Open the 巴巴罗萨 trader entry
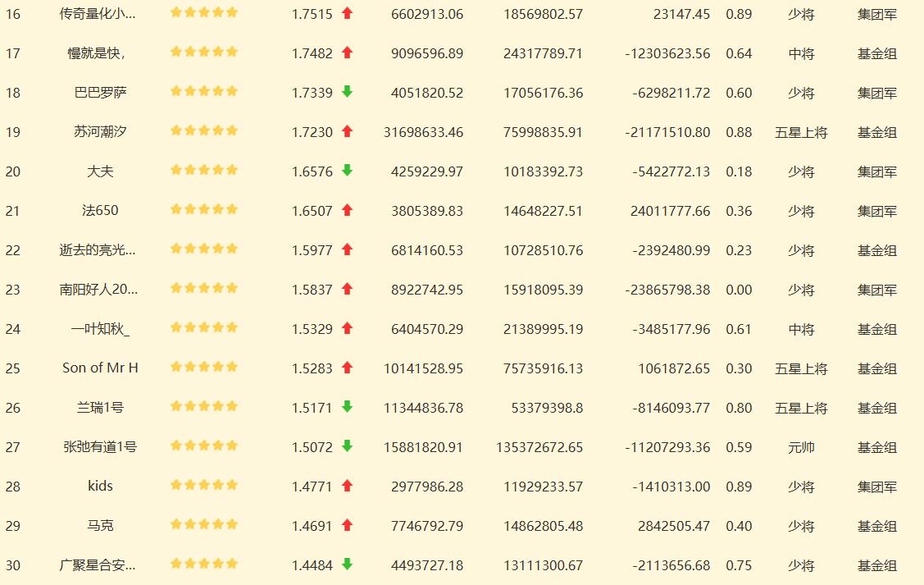 100,93
